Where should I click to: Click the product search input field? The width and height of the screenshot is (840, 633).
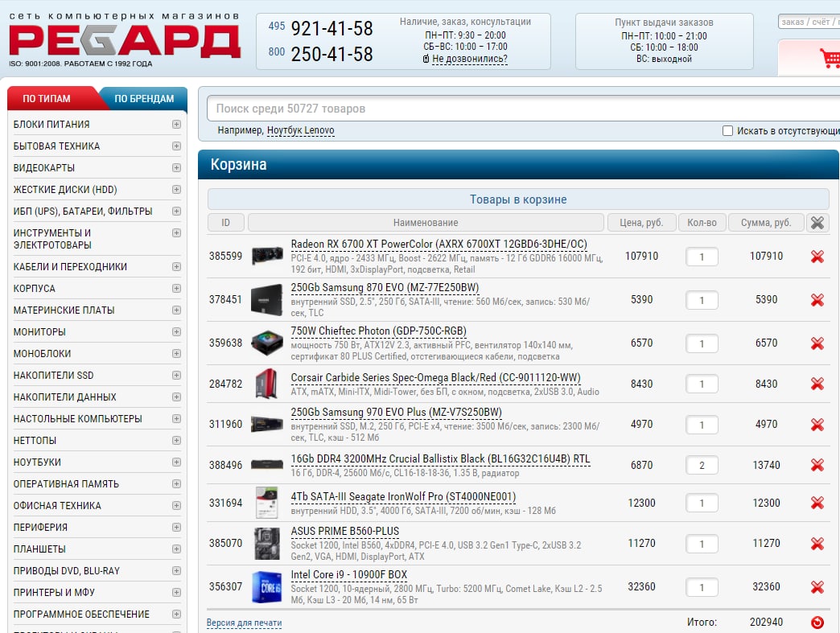(x=522, y=109)
